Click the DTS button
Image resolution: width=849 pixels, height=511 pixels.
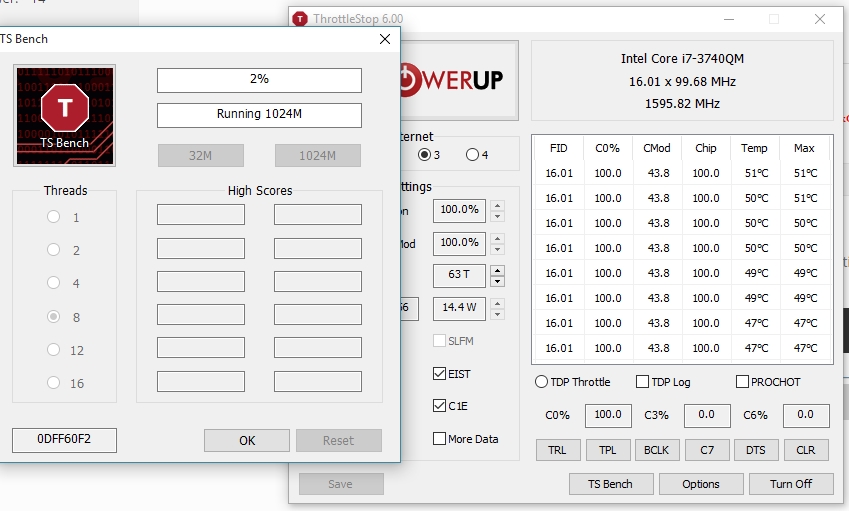click(x=756, y=450)
